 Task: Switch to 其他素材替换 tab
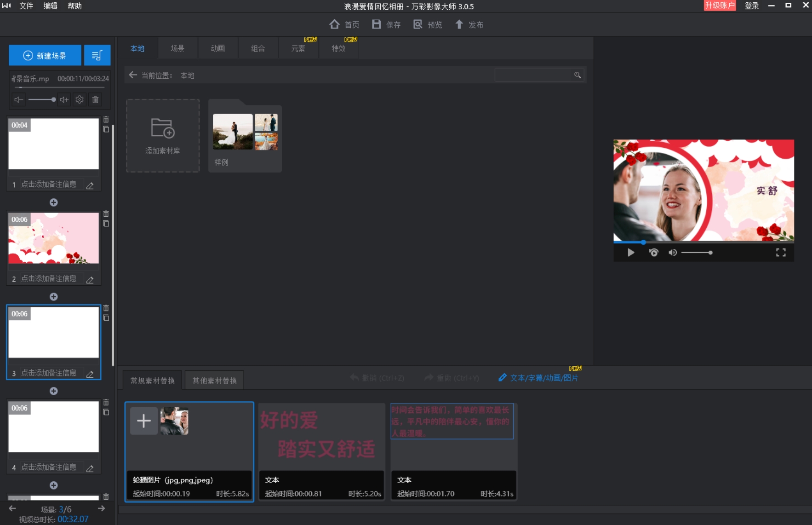[x=214, y=381]
